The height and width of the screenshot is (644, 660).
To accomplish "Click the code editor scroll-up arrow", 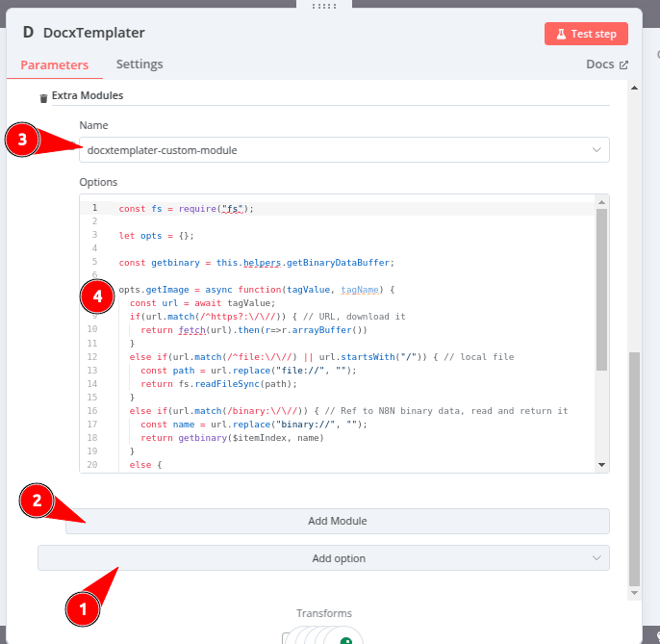I will (x=601, y=202).
